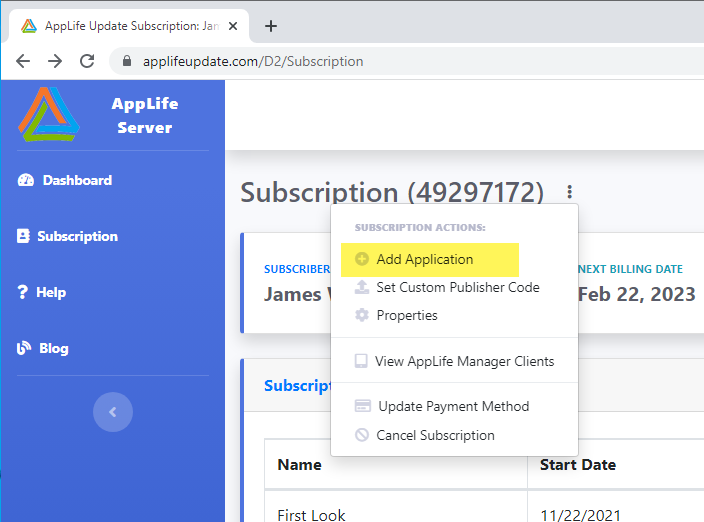The image size is (704, 522).
Task: Click the SUBSCRIPTION ACTIONS menu header
Action: pyautogui.click(x=420, y=228)
